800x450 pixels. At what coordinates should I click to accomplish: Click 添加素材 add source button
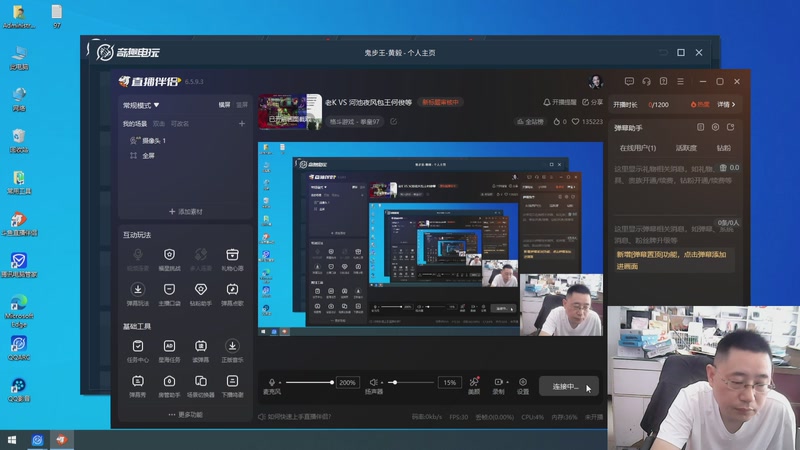(186, 211)
